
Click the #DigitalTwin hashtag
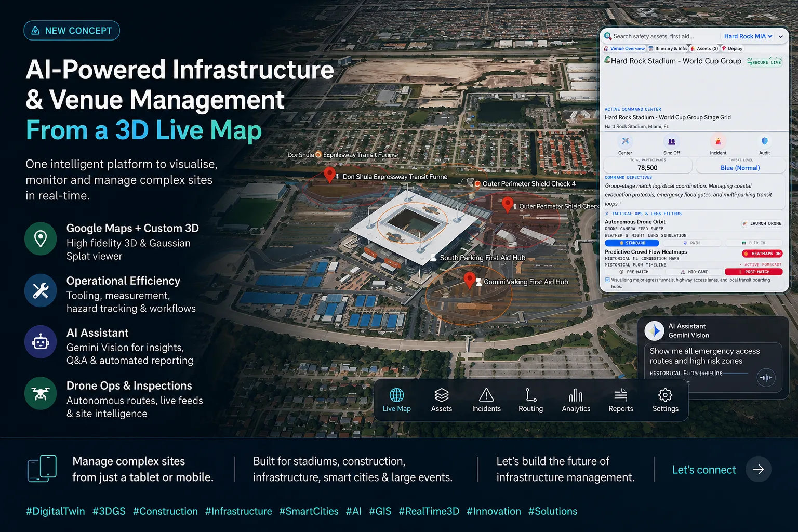[x=56, y=511]
